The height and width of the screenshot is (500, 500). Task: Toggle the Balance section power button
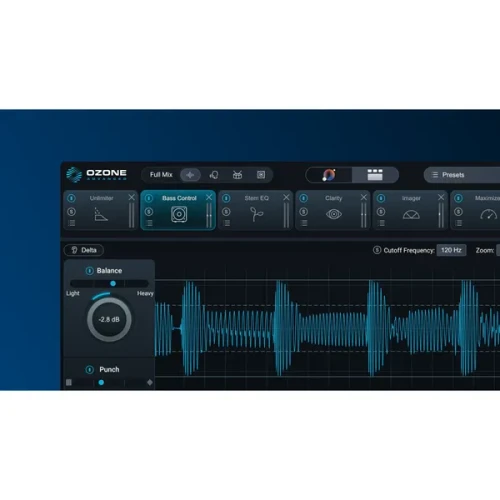click(89, 271)
